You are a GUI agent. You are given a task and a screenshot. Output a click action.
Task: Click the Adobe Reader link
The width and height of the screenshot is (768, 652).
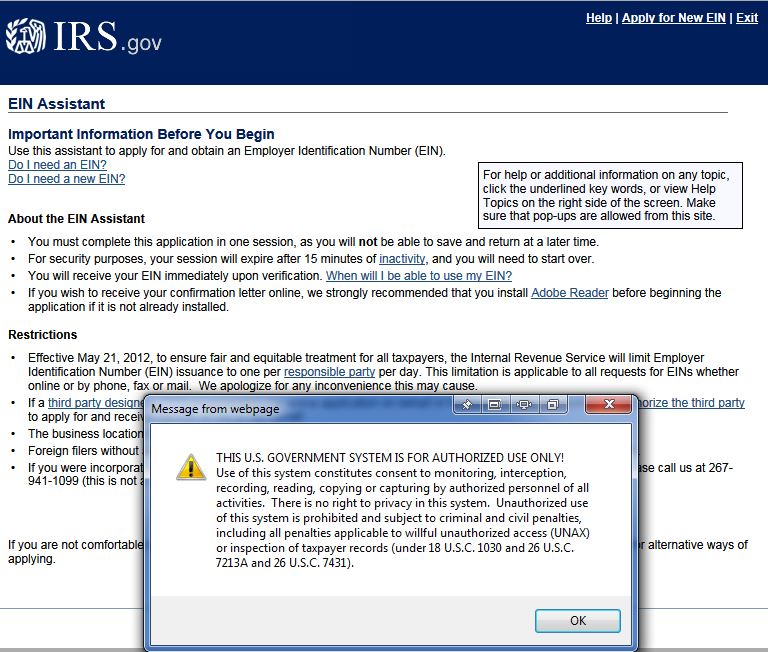(x=570, y=293)
